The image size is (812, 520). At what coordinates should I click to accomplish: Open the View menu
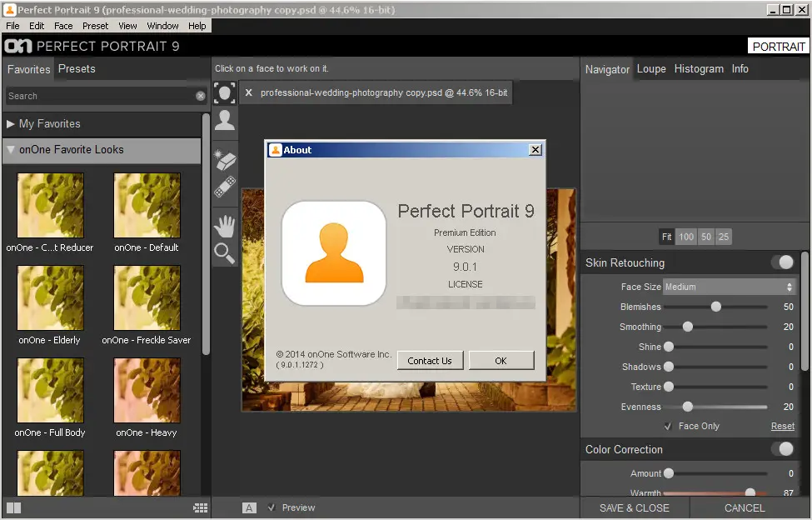[x=127, y=26]
